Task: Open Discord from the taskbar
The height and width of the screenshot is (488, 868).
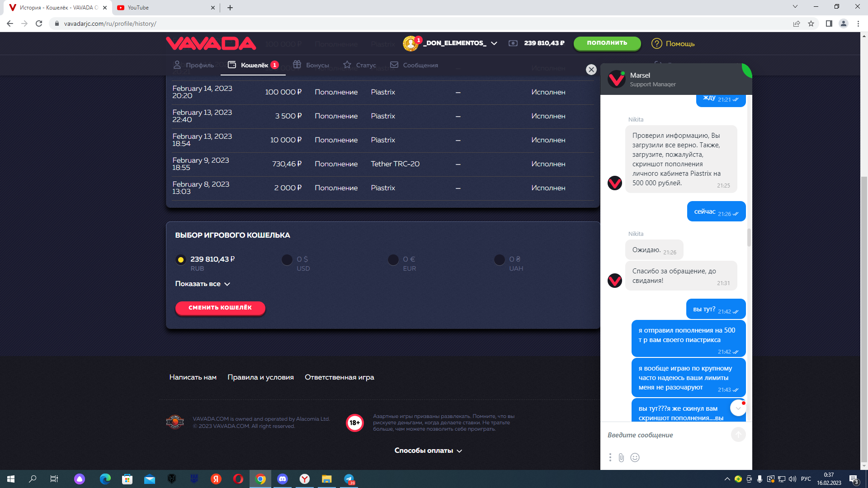Action: point(283,479)
